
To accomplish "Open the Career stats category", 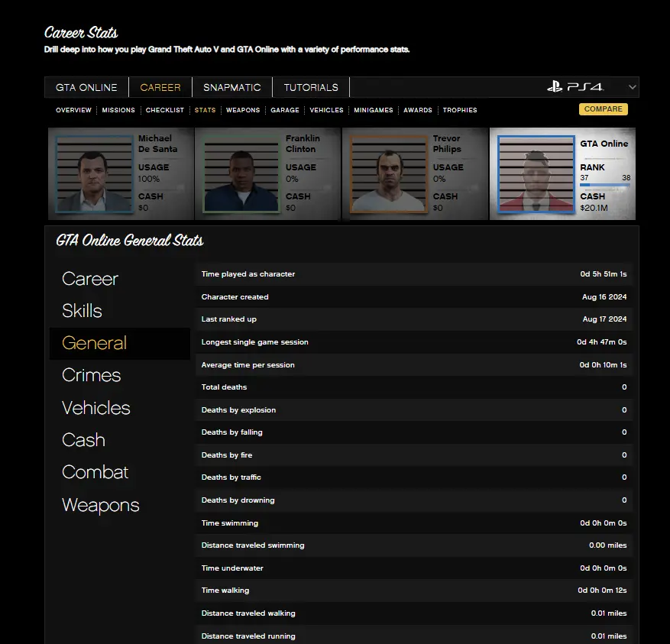I will point(89,279).
